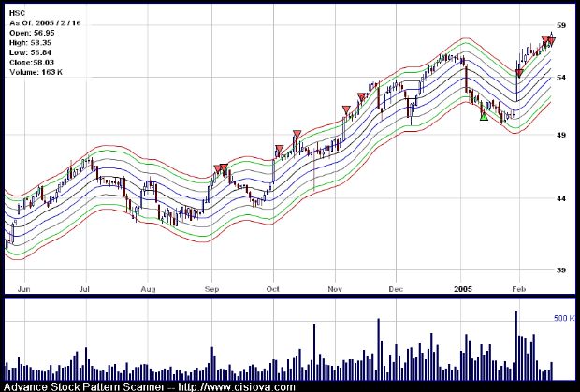Image resolution: width=580 pixels, height=392 pixels.
Task: Click the '500 K' volume axis label
Action: click(x=564, y=318)
